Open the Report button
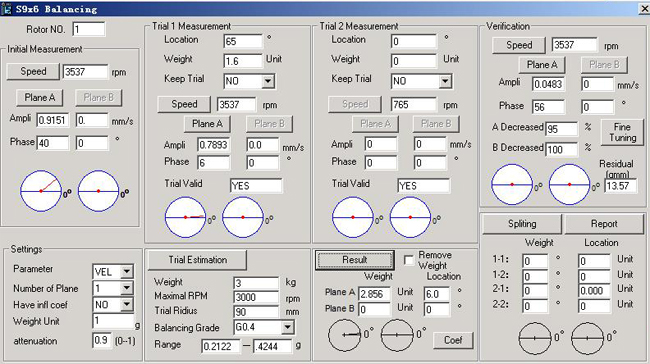This screenshot has width=650, height=364. click(604, 224)
